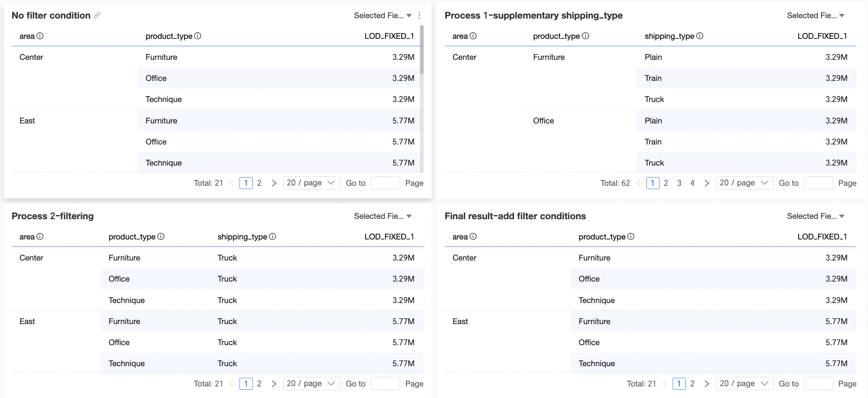Click shipping_type info icon in Process 2-filtering table
Image resolution: width=868 pixels, height=398 pixels.
273,237
